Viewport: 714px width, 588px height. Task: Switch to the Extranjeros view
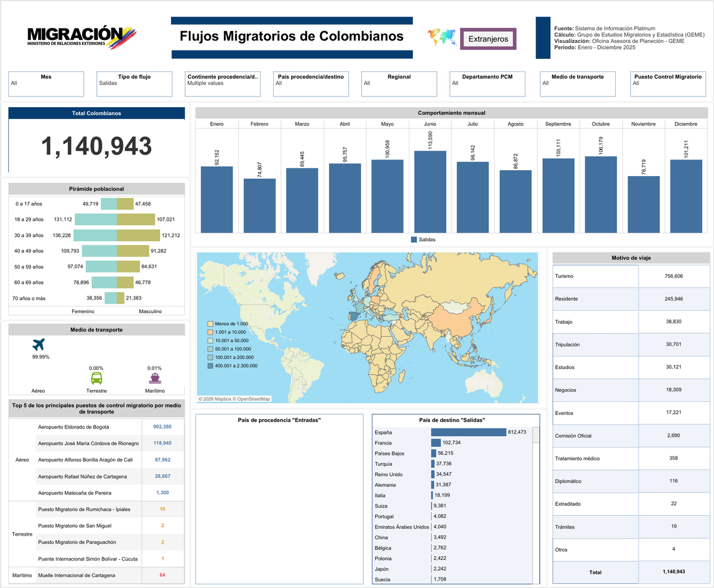[x=488, y=38]
